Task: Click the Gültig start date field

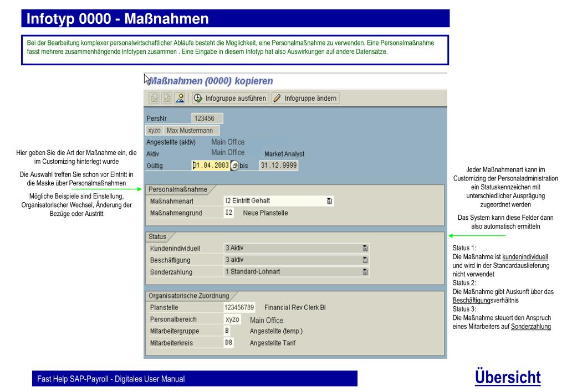Action: pos(211,166)
